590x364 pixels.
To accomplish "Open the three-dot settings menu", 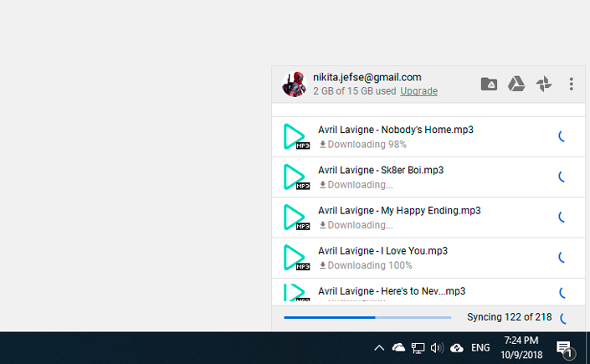I will click(572, 84).
